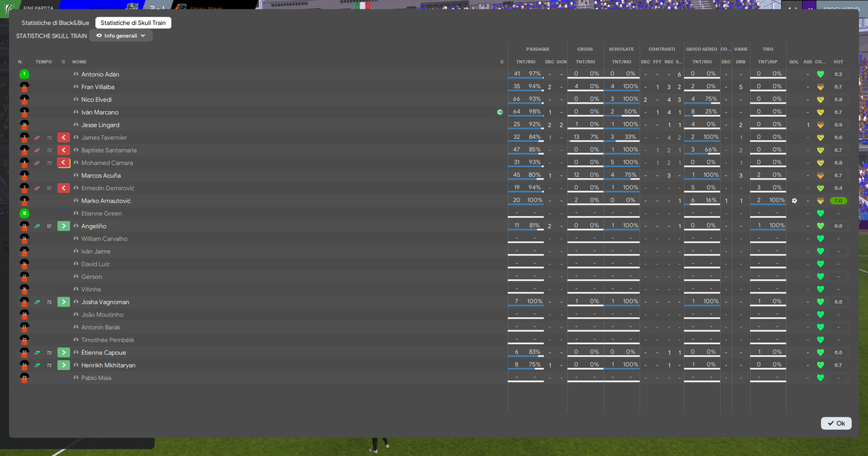Image resolution: width=868 pixels, height=456 pixels.
Task: Sort by the TEMPO column header
Action: point(43,62)
